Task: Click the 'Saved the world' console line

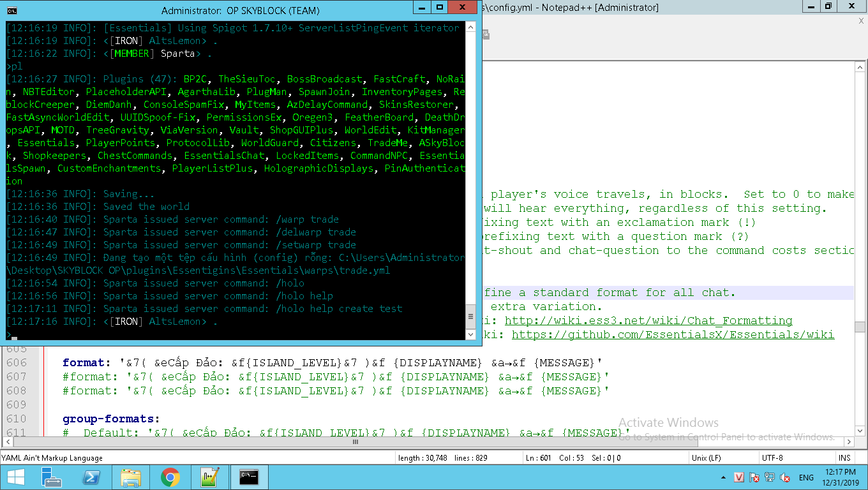Action: click(98, 207)
